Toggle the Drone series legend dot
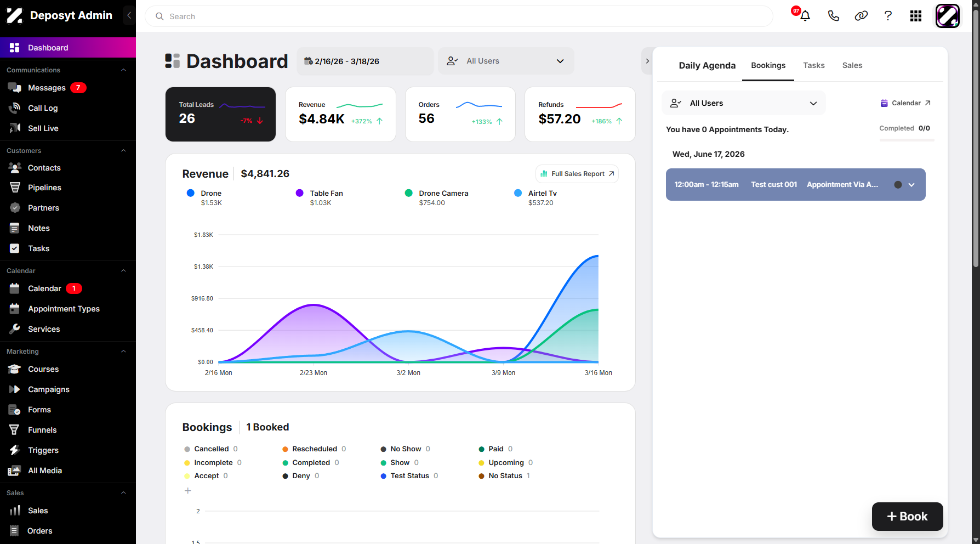 point(191,193)
